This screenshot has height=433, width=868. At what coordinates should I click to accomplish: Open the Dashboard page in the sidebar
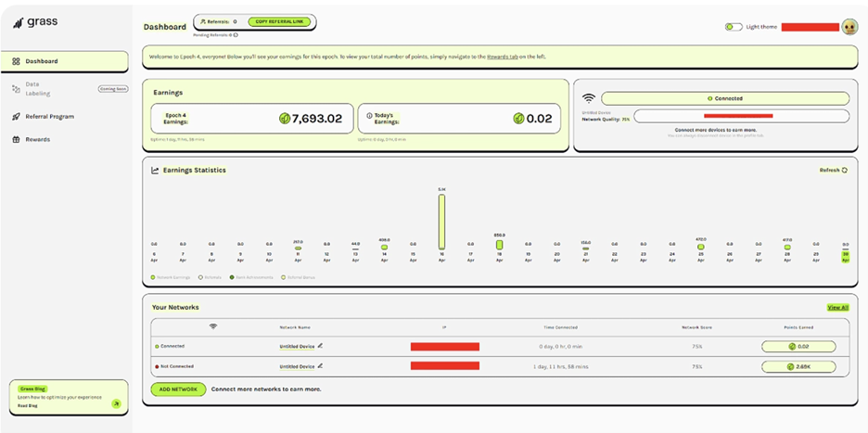tap(64, 61)
